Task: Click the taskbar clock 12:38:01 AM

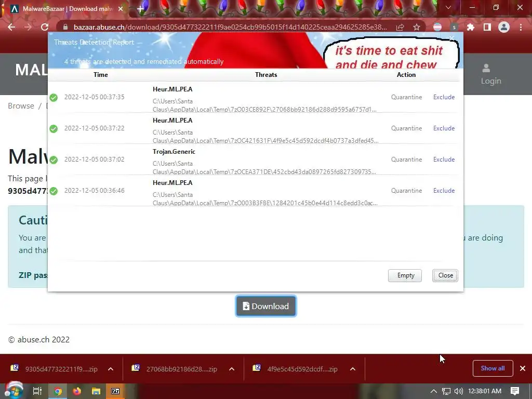Action: pos(485,391)
